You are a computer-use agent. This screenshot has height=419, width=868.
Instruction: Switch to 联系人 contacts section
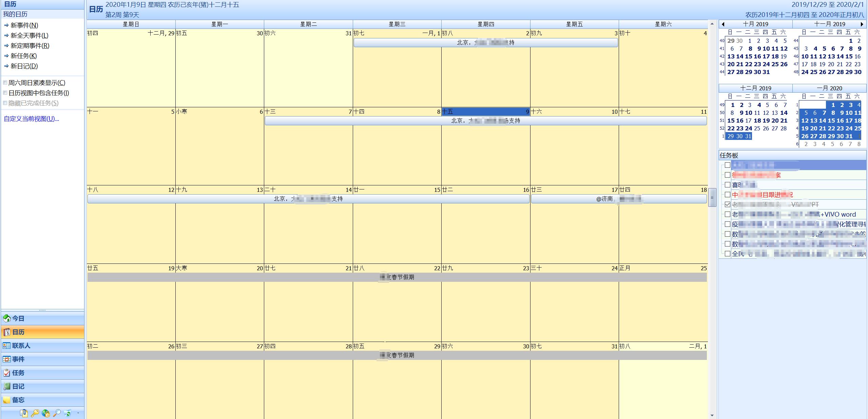click(x=21, y=346)
